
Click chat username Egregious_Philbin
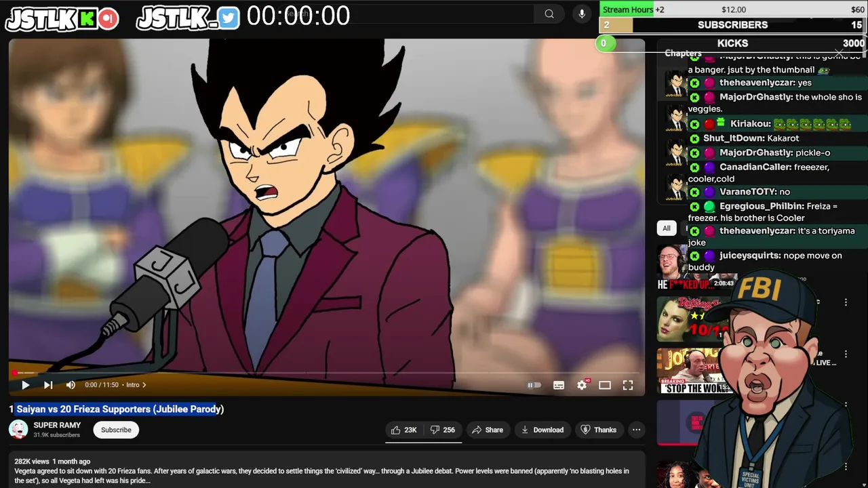pyautogui.click(x=762, y=206)
